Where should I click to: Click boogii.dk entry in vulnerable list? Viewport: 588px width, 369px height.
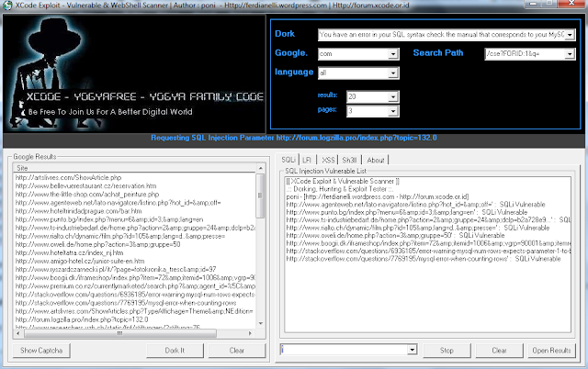click(428, 243)
